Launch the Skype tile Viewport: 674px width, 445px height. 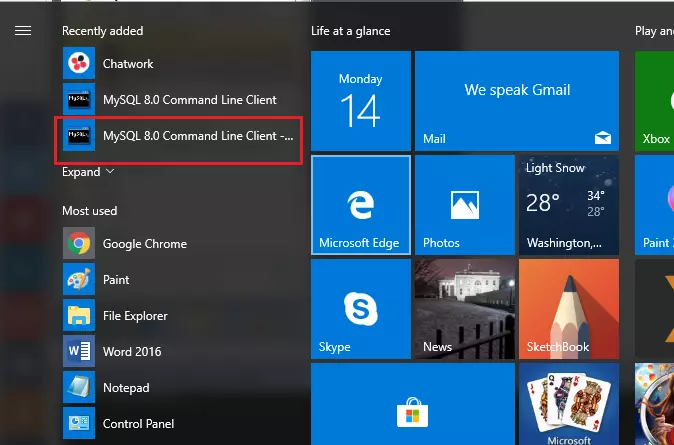[361, 309]
